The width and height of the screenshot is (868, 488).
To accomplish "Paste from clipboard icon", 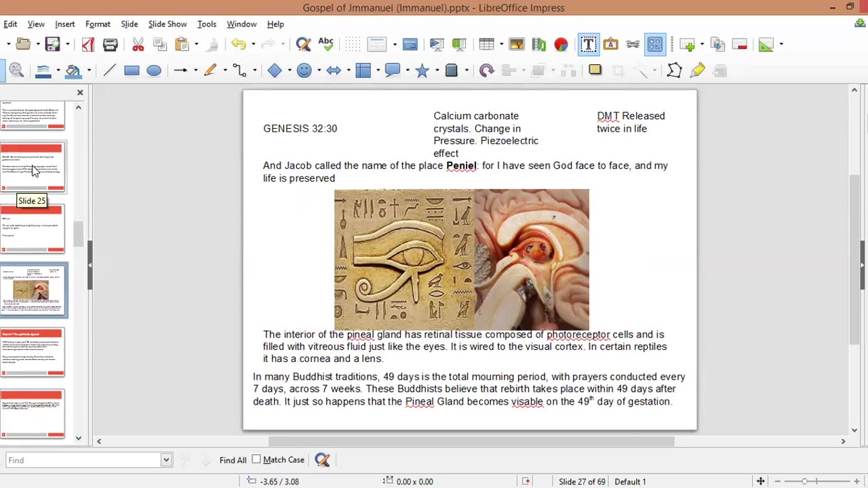I will coord(182,45).
